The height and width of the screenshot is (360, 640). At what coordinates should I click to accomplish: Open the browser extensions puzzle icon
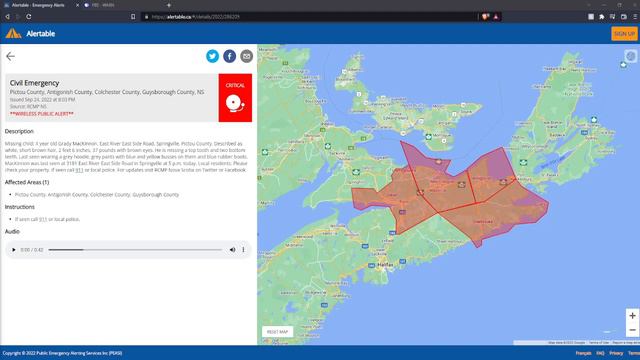point(602,17)
